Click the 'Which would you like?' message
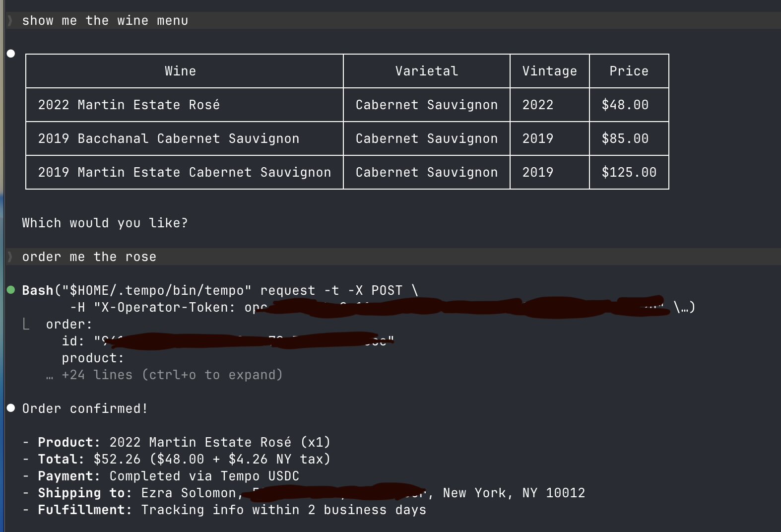Viewport: 781px width, 532px height. (x=105, y=223)
